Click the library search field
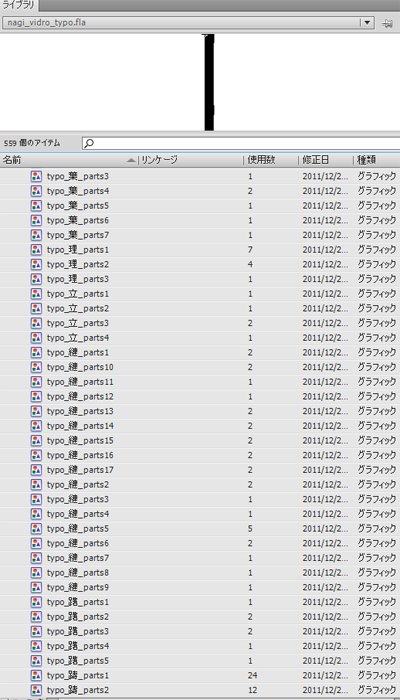Screen dimensions: 400x700 click(x=241, y=143)
